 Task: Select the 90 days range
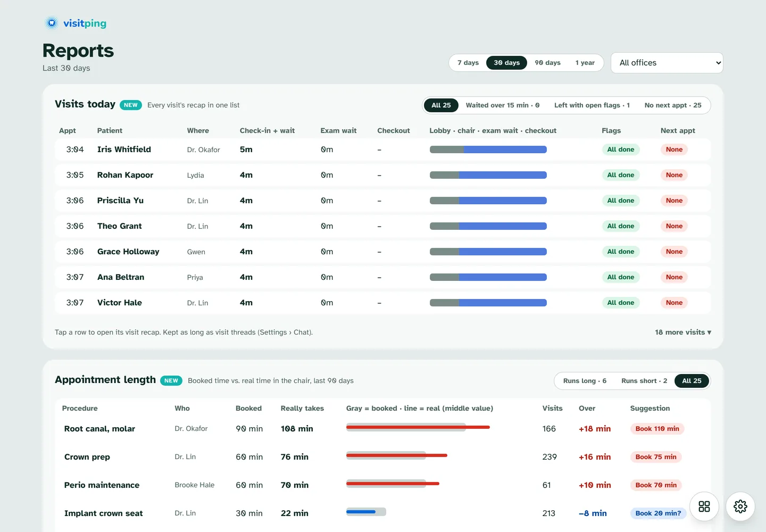click(x=547, y=63)
